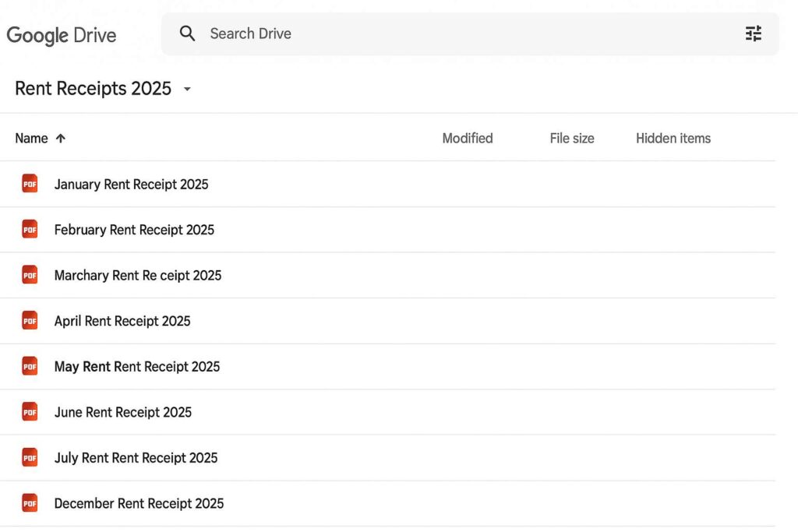Image resolution: width=798 pixels, height=532 pixels.
Task: Select Marchary Rent Re ceipt 2025 file name
Action: coord(138,276)
